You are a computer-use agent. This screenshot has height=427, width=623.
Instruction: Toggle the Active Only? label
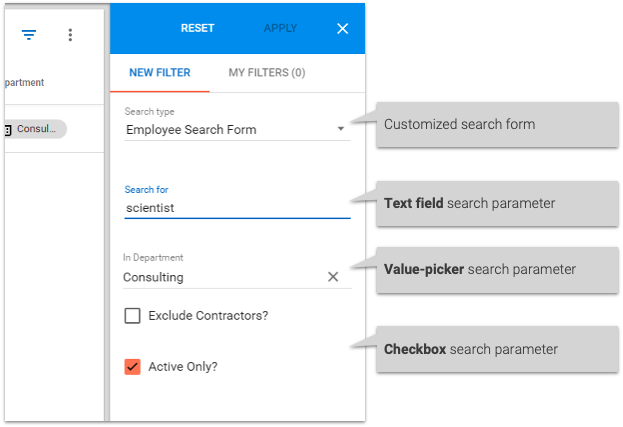click(x=183, y=367)
